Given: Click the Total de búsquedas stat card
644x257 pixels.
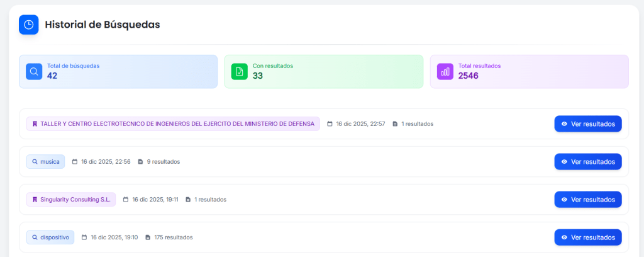Looking at the screenshot, I should coord(118,71).
